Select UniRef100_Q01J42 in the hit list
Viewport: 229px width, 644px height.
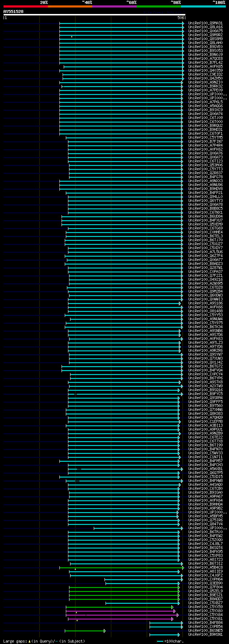click(205, 363)
